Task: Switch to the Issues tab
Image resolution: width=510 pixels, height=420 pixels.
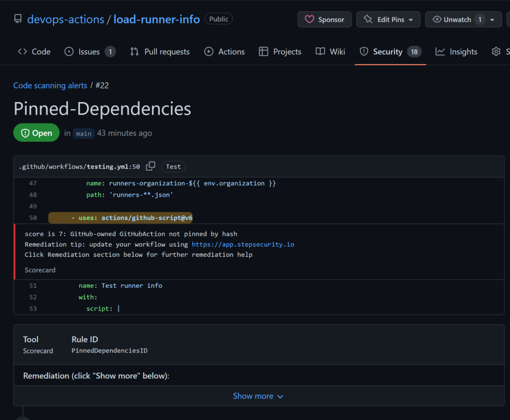Action: tap(90, 52)
